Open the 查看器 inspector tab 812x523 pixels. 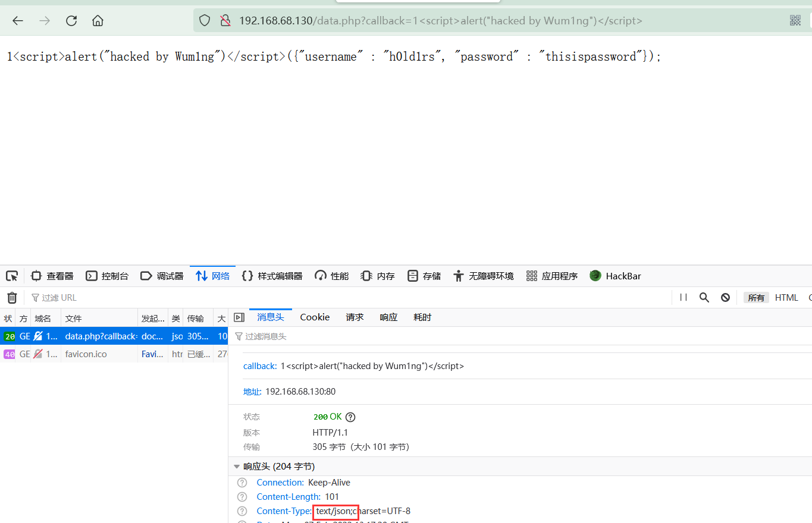[52, 276]
